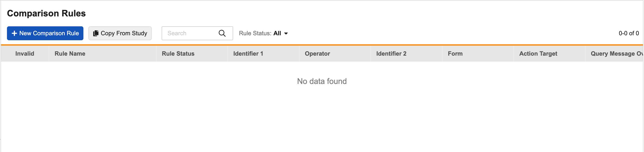Open the Rule Status filter dropdown
Image resolution: width=644 pixels, height=152 pixels.
[x=263, y=33]
